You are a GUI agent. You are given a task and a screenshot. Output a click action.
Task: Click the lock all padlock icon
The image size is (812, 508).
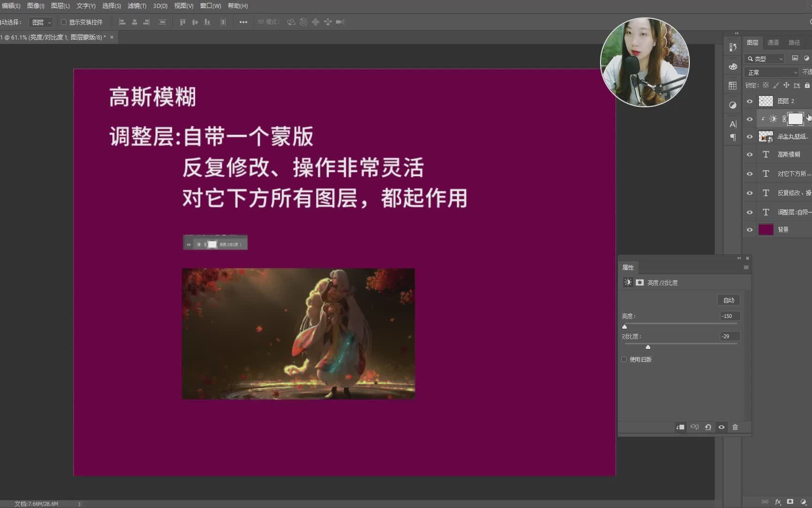pyautogui.click(x=807, y=85)
